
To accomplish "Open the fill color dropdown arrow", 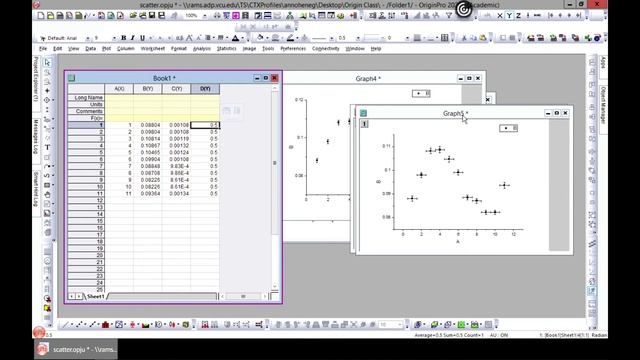I will [x=267, y=38].
